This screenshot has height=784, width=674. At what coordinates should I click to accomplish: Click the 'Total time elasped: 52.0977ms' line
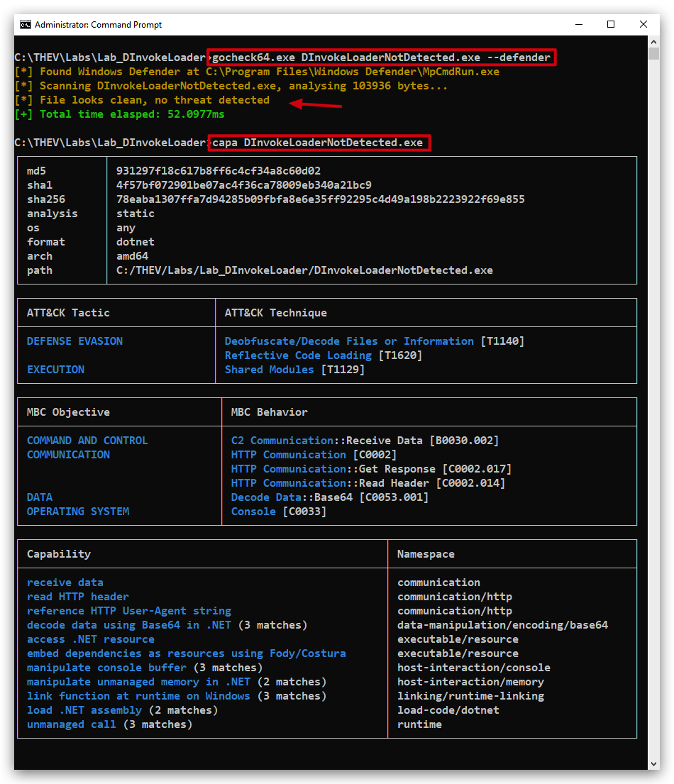coord(132,114)
